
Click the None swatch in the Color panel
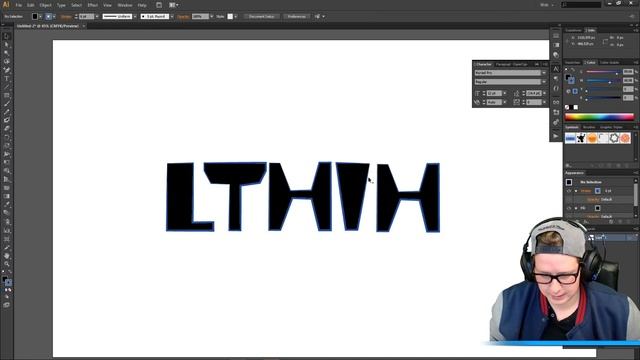click(x=567, y=107)
